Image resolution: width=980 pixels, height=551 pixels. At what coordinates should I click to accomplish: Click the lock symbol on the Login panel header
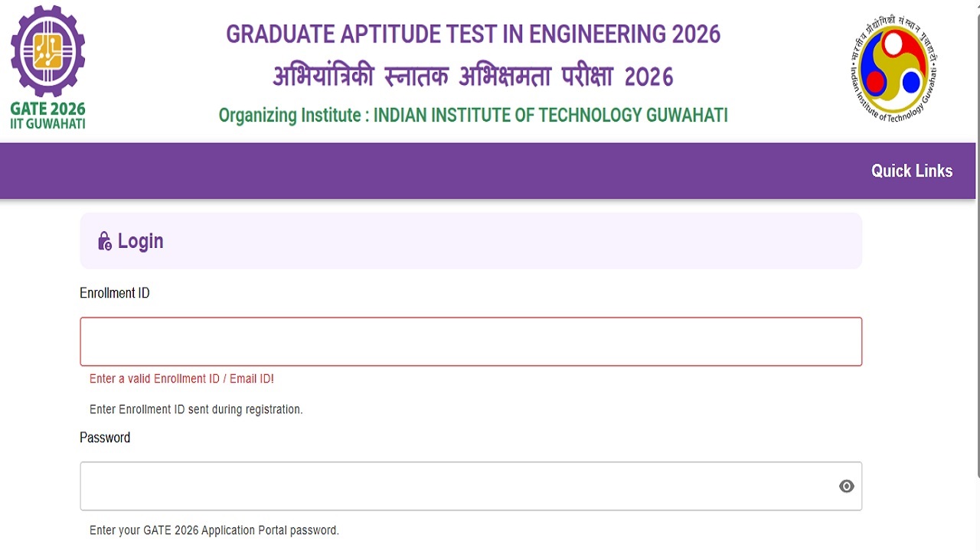pos(103,240)
